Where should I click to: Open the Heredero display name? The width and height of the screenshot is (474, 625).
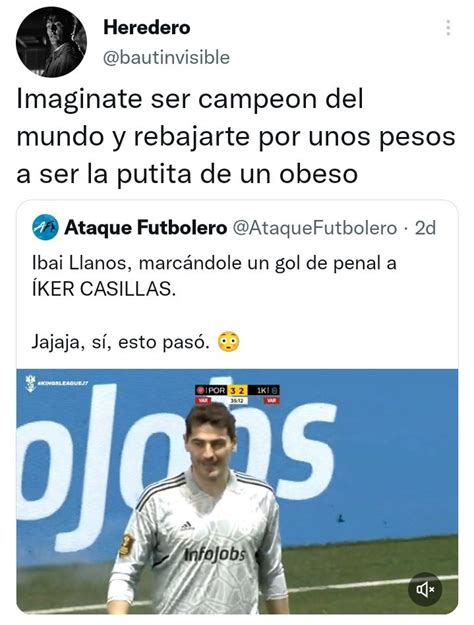tap(147, 28)
